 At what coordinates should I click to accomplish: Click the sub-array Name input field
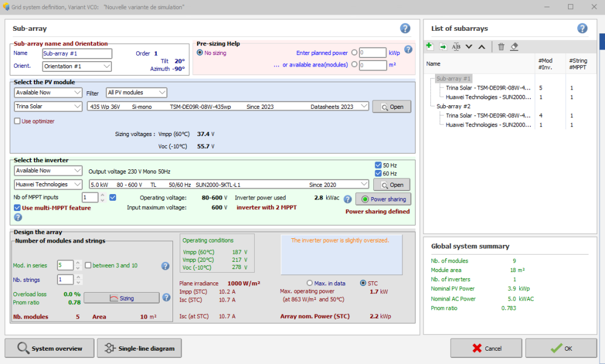(77, 53)
